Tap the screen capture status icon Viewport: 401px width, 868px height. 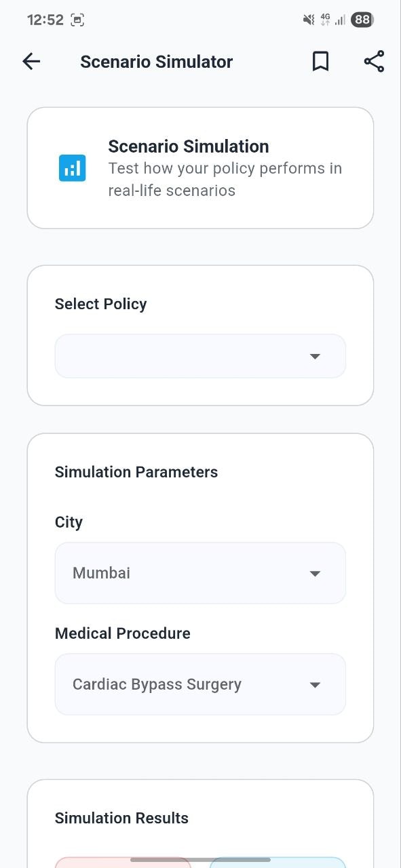click(x=77, y=20)
